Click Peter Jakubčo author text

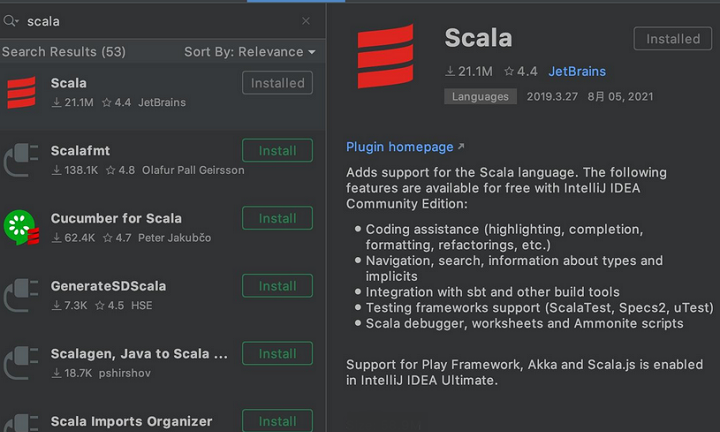[x=174, y=238]
